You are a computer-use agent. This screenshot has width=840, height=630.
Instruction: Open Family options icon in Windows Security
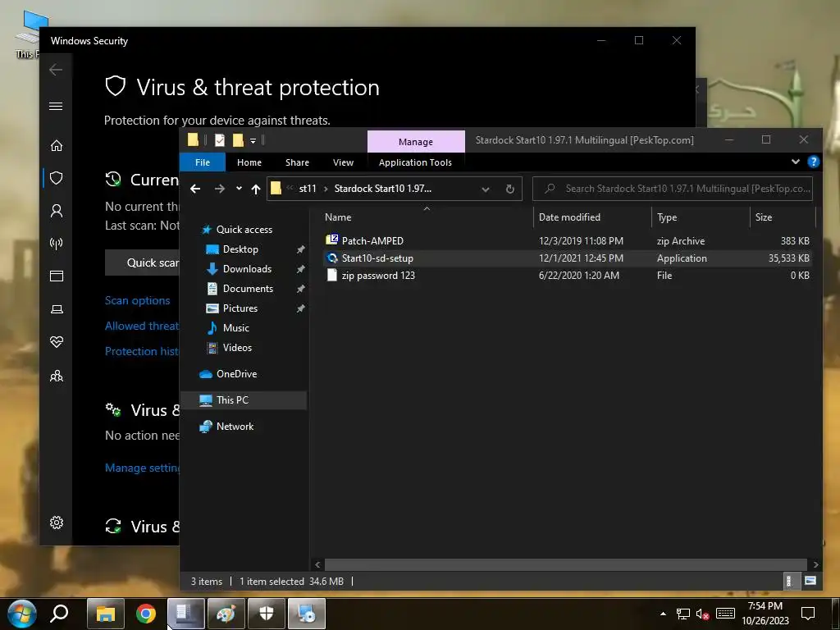[57, 376]
